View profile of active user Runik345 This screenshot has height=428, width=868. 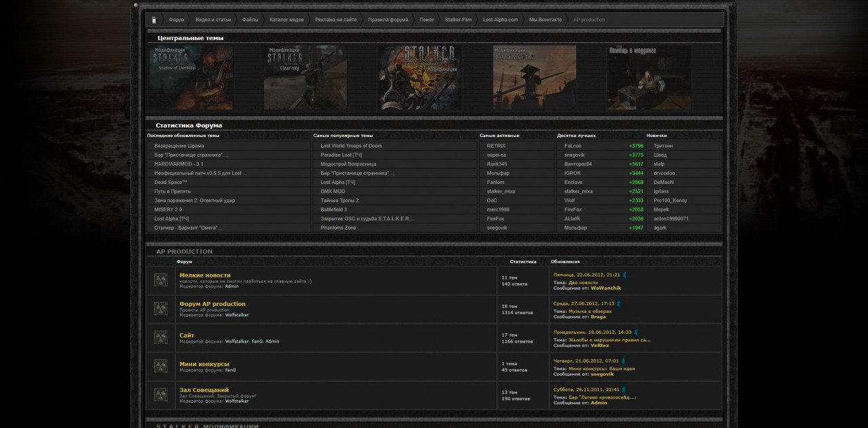pos(497,164)
